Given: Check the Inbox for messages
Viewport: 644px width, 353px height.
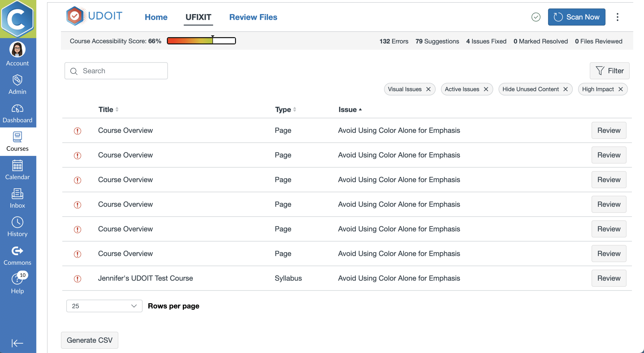Looking at the screenshot, I should tap(17, 198).
